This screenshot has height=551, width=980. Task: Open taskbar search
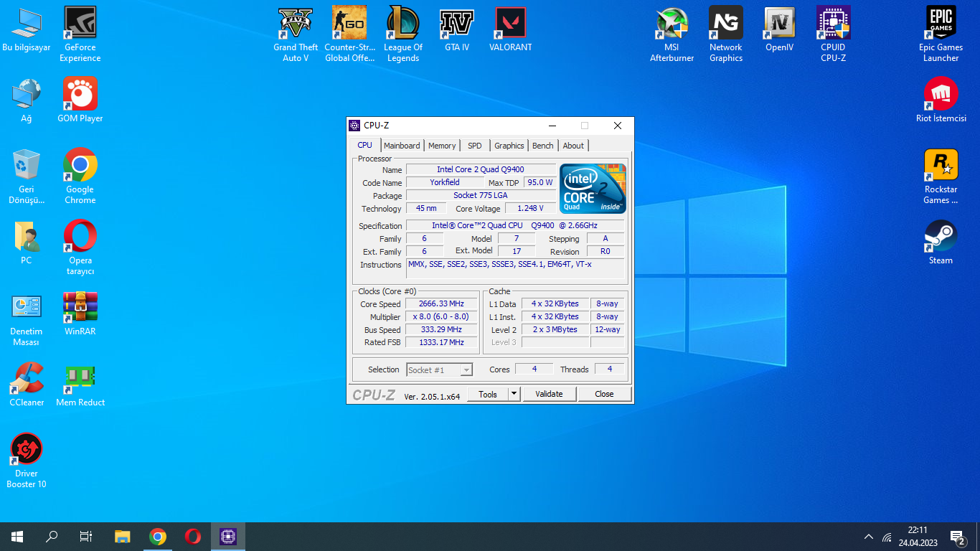point(52,537)
